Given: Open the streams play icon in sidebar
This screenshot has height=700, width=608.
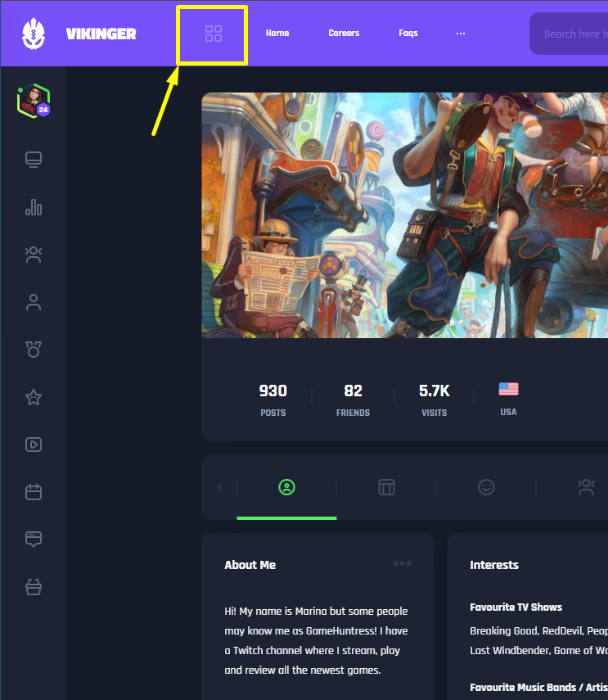Looking at the screenshot, I should [34, 445].
